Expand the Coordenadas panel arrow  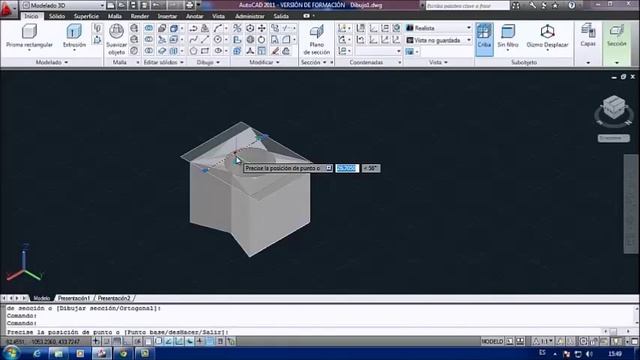click(x=400, y=62)
